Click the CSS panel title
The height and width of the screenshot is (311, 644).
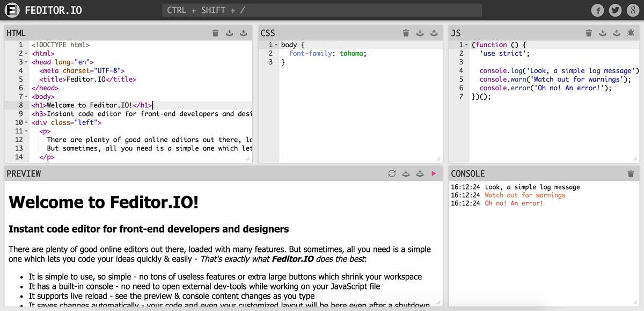[x=268, y=33]
